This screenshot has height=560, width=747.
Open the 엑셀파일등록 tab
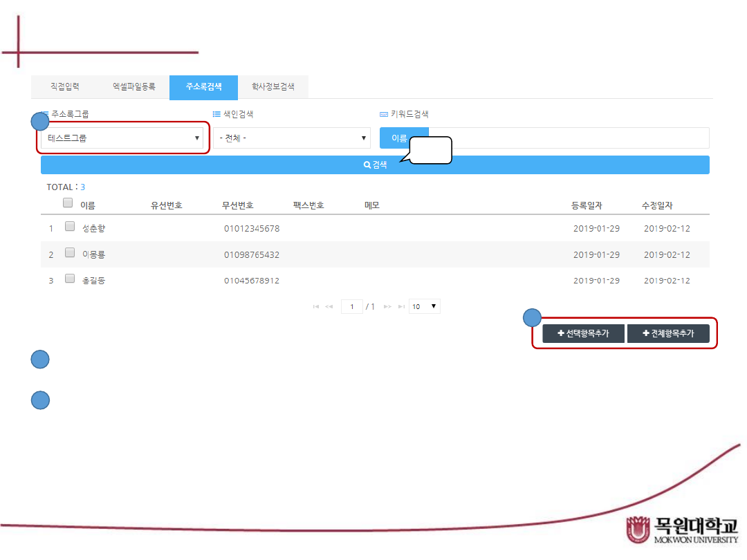point(134,87)
